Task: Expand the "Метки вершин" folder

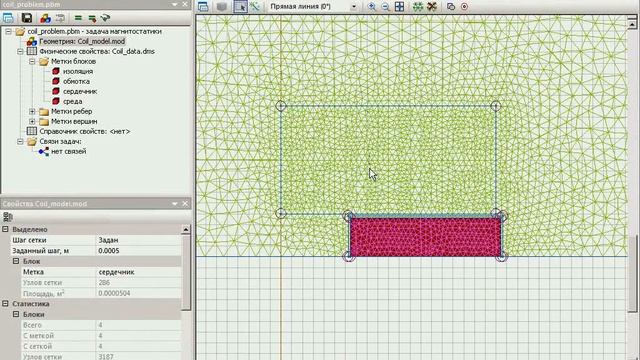Action: 32,122
